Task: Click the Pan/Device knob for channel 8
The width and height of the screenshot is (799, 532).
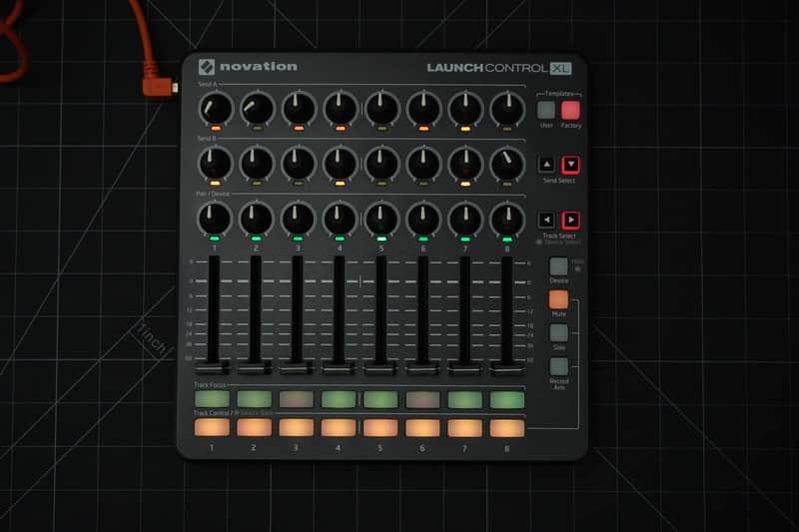Action: pos(507,220)
